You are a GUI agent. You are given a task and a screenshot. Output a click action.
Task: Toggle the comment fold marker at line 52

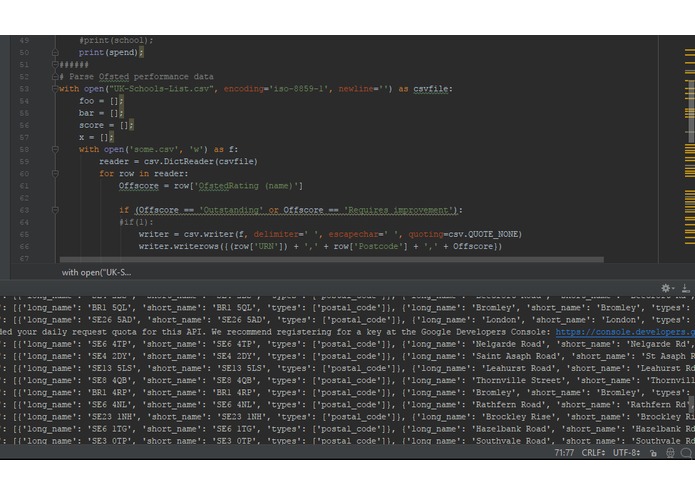click(55, 77)
